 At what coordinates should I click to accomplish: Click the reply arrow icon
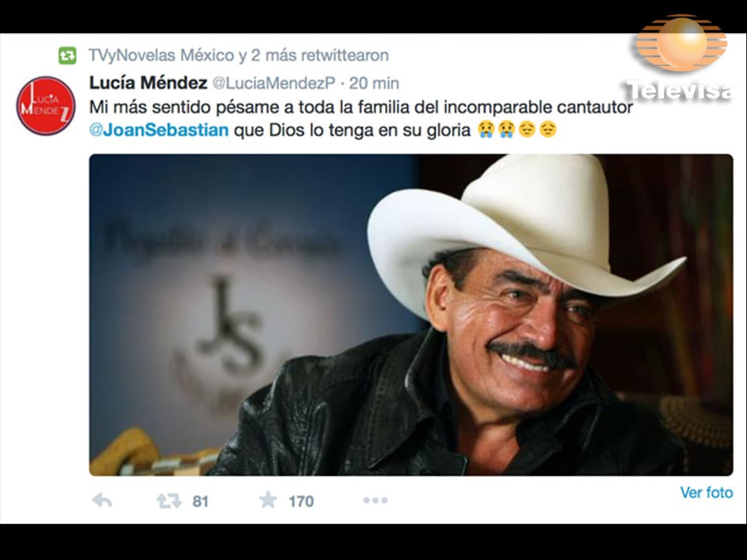(102, 501)
